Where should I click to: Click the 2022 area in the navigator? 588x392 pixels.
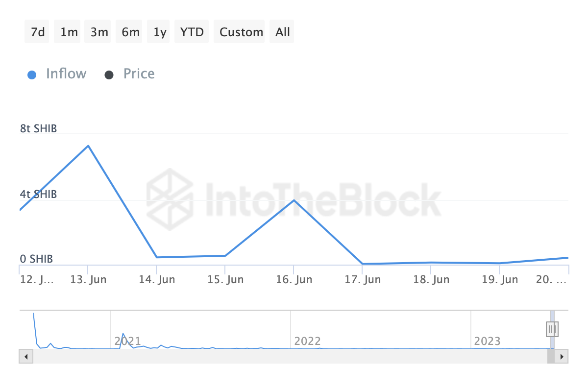tap(307, 341)
